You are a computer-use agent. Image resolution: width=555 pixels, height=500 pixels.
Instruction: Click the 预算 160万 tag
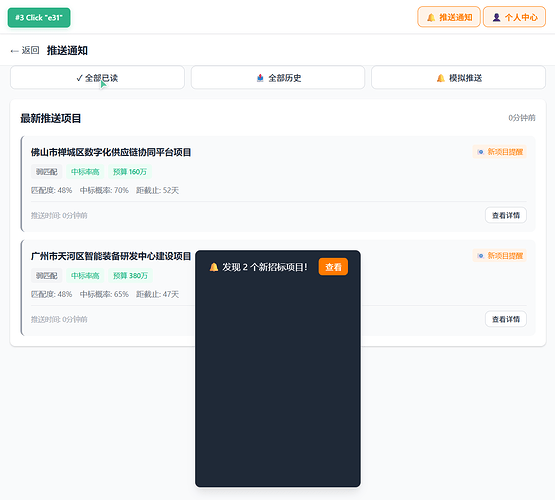coord(130,172)
